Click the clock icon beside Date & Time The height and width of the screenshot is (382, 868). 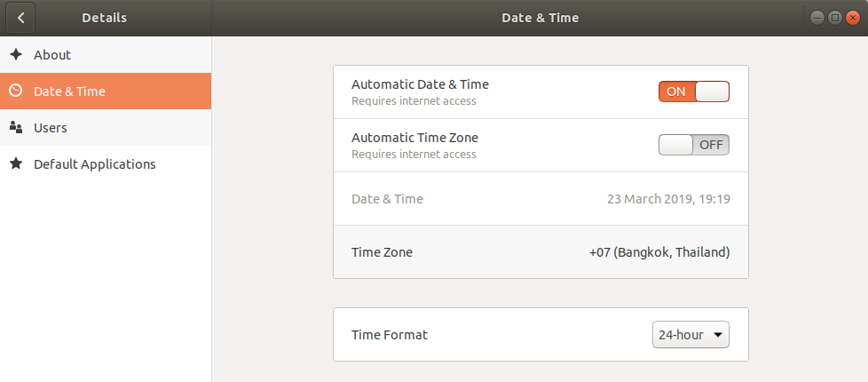[16, 91]
